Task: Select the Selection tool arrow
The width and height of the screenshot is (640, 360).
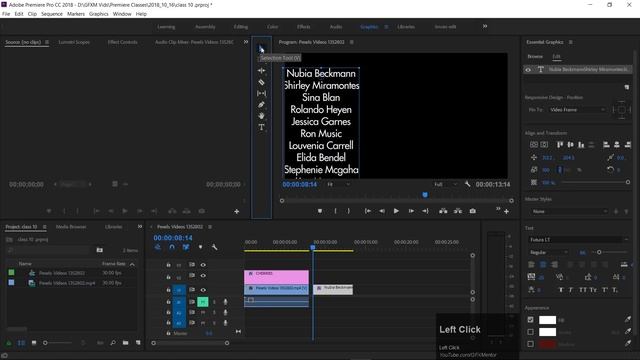Action: 261,49
